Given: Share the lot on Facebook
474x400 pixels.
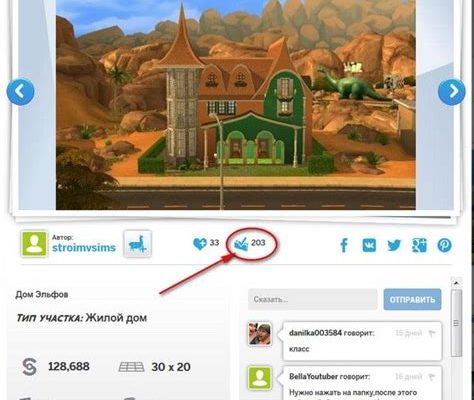Looking at the screenshot, I should click(344, 245).
